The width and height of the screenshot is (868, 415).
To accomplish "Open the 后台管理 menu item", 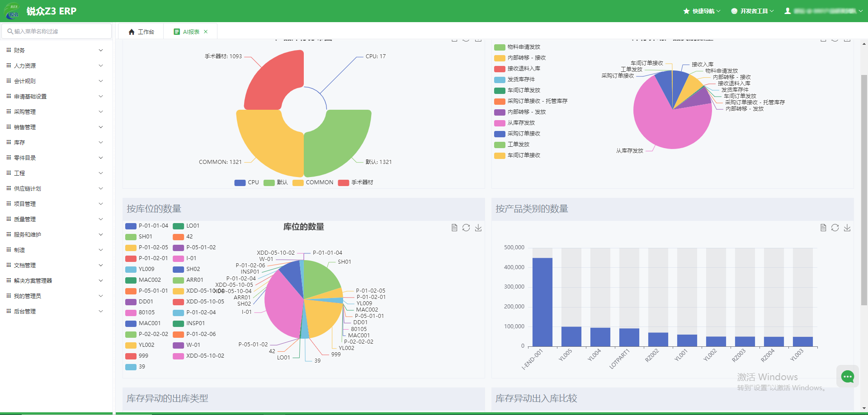I will click(56, 311).
